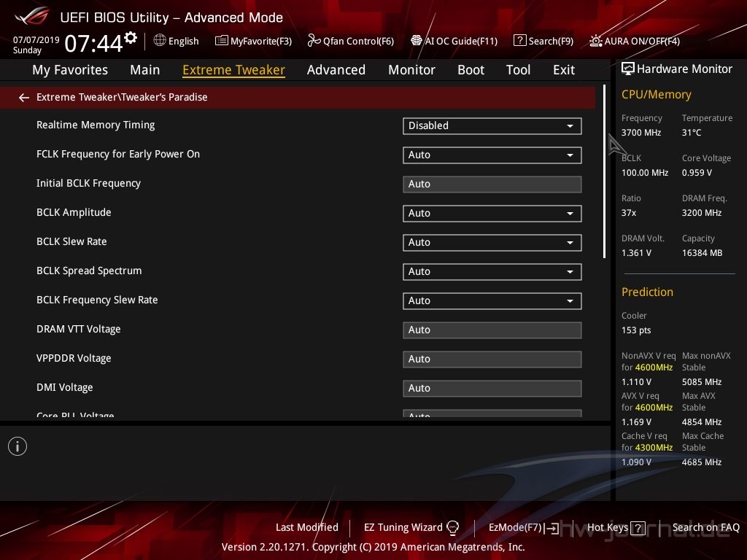Image resolution: width=747 pixels, height=560 pixels.
Task: Click the 5085 MHz Max nonAVX value
Action: [702, 382]
